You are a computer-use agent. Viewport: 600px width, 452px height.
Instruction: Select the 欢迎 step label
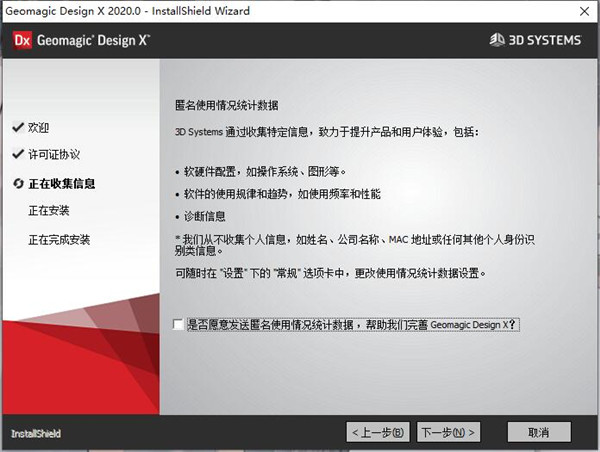point(38,127)
